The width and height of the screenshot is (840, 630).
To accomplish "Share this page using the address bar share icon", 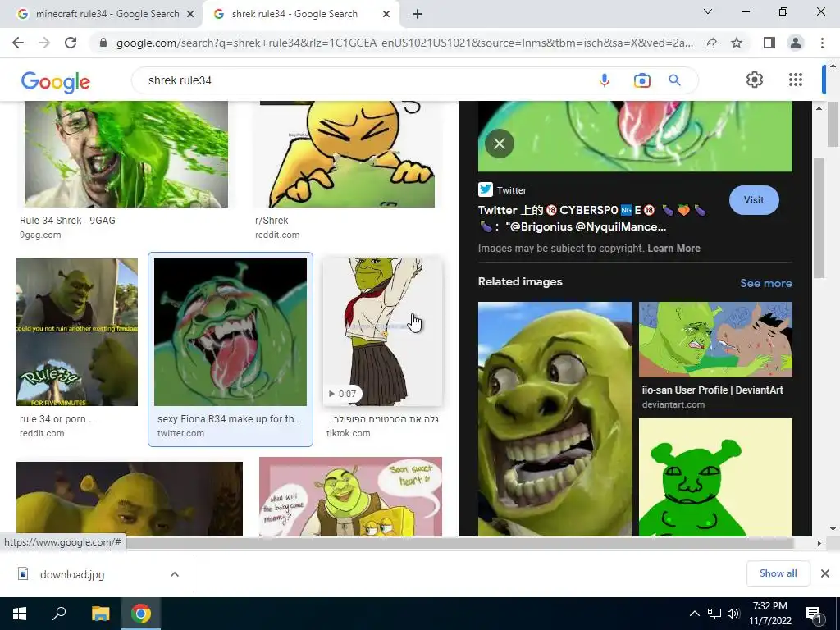I will [710, 43].
